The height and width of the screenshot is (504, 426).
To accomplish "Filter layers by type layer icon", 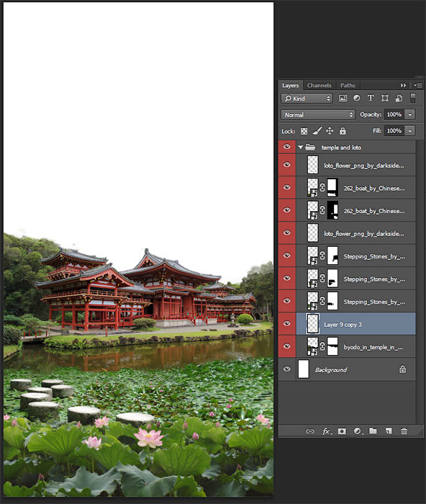I will pyautogui.click(x=371, y=98).
